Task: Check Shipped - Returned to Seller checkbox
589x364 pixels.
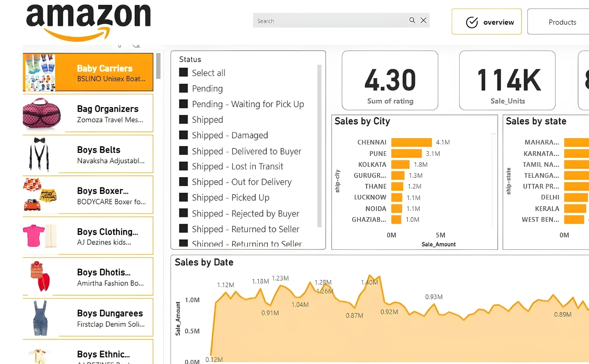Action: pos(184,228)
